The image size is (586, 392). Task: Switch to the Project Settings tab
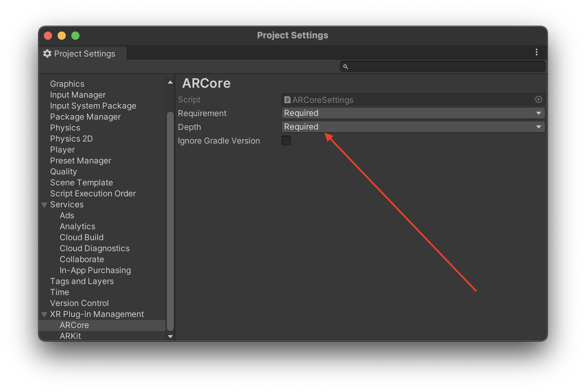(84, 53)
